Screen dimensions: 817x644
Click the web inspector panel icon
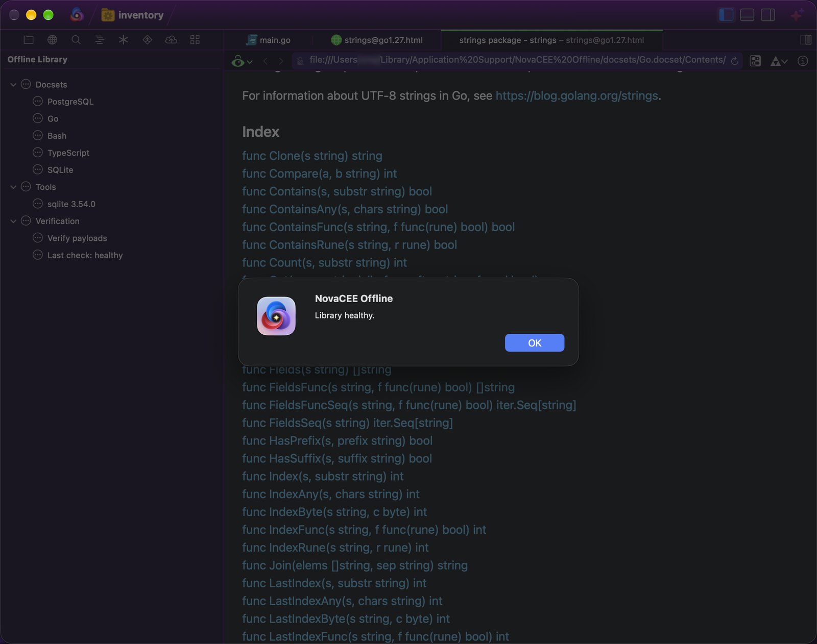coord(755,61)
